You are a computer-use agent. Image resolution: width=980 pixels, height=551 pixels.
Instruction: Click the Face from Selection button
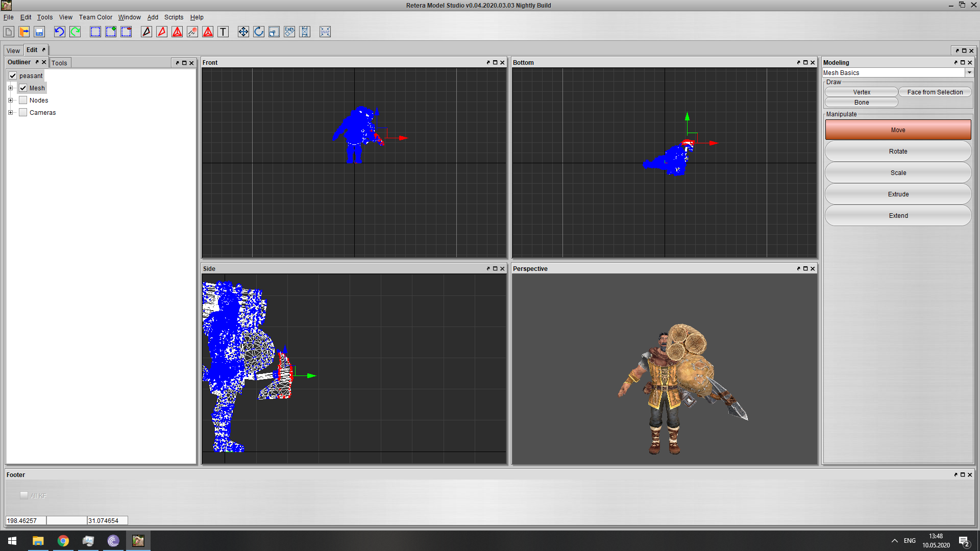[x=935, y=92]
